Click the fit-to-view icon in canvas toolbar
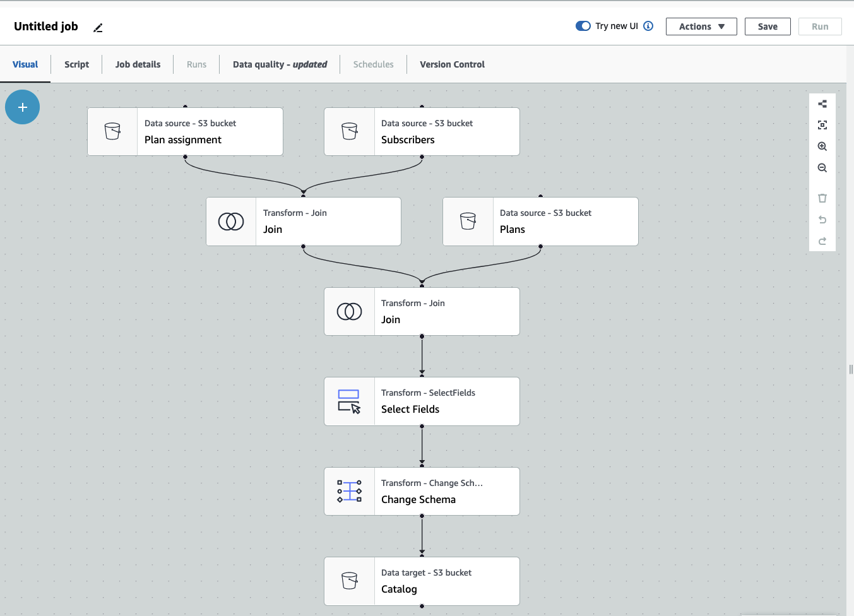The height and width of the screenshot is (616, 854). click(x=822, y=125)
